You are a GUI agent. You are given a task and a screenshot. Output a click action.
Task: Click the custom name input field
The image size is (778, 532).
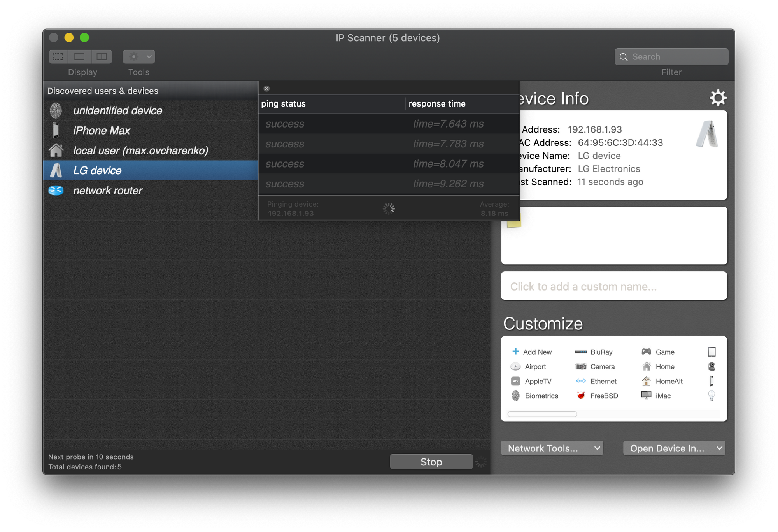click(614, 286)
